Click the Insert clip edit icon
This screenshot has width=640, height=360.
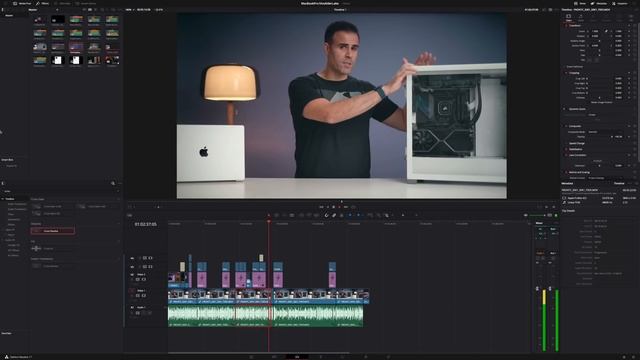[x=301, y=215]
